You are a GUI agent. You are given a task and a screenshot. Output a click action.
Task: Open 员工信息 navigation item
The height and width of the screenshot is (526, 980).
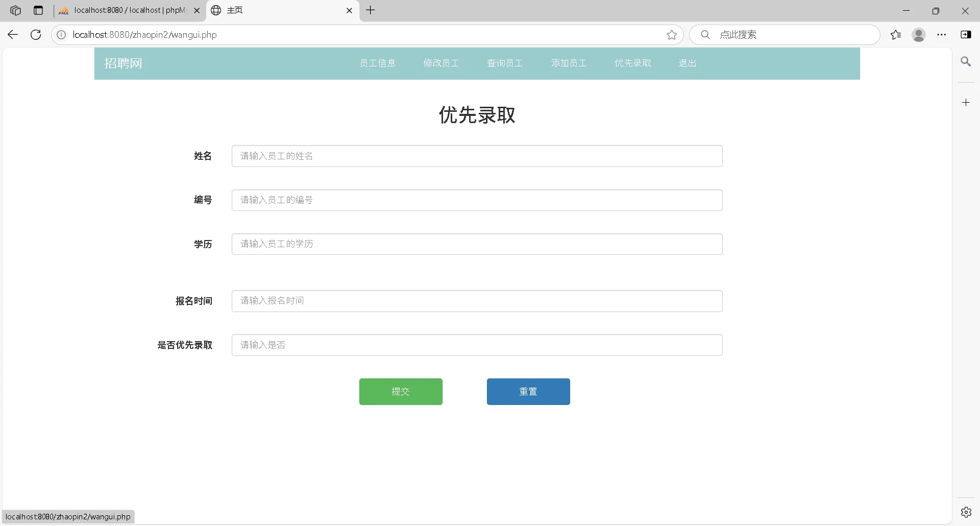click(378, 63)
